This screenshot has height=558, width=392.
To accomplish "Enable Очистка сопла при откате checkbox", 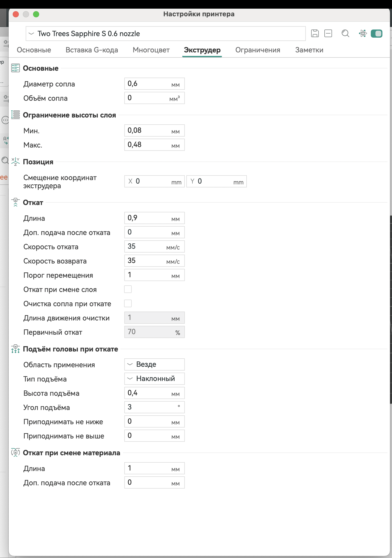I will [x=128, y=303].
